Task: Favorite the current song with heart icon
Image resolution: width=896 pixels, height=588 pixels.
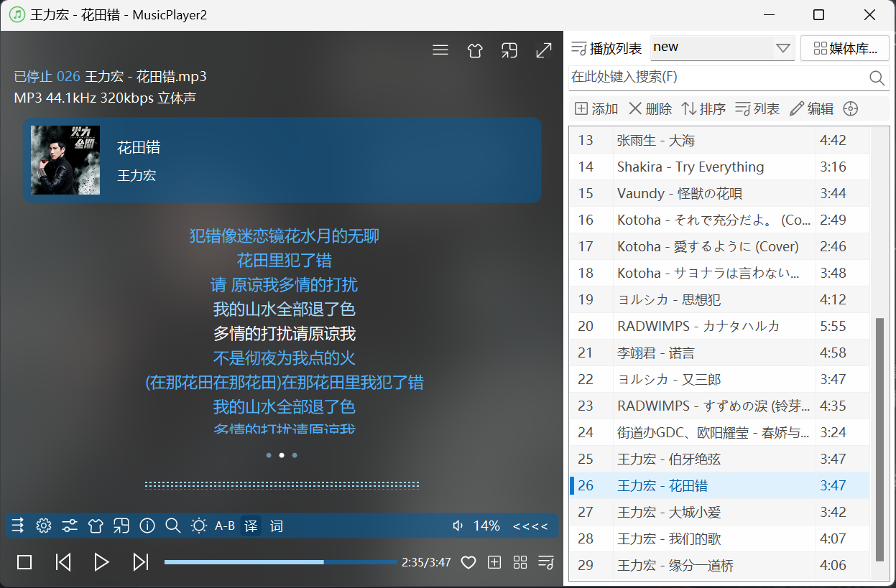Action: click(x=468, y=562)
